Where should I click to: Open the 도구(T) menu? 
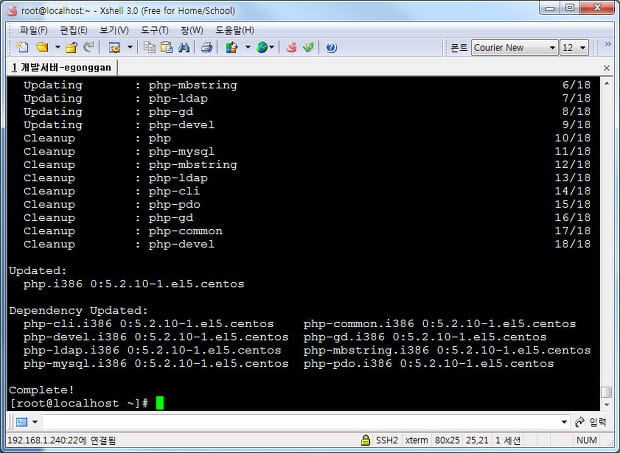point(154,30)
